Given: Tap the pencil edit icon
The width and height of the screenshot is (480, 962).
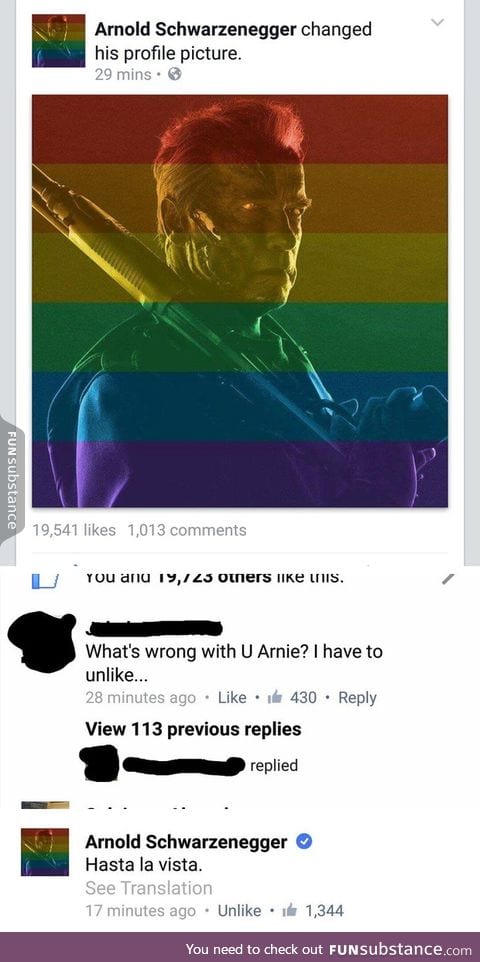Looking at the screenshot, I should [449, 577].
